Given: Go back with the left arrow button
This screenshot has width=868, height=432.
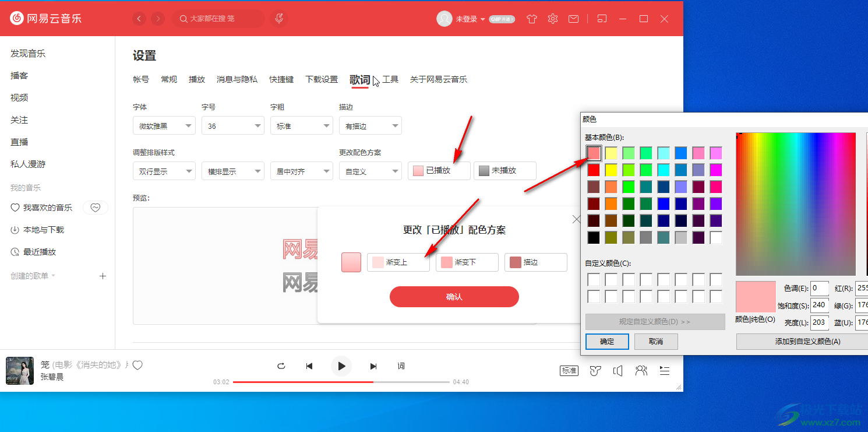Looking at the screenshot, I should pyautogui.click(x=139, y=19).
